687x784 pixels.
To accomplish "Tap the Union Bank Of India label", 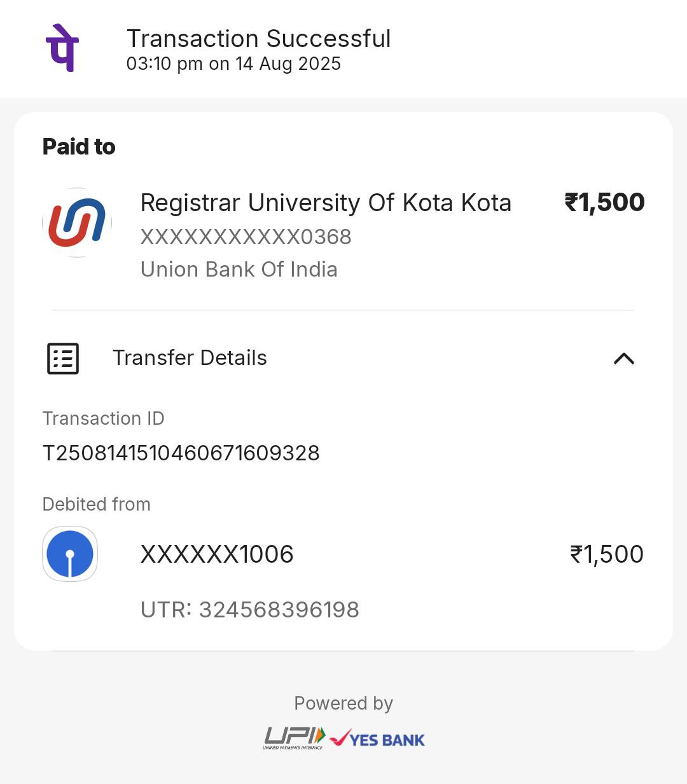I will [x=239, y=270].
